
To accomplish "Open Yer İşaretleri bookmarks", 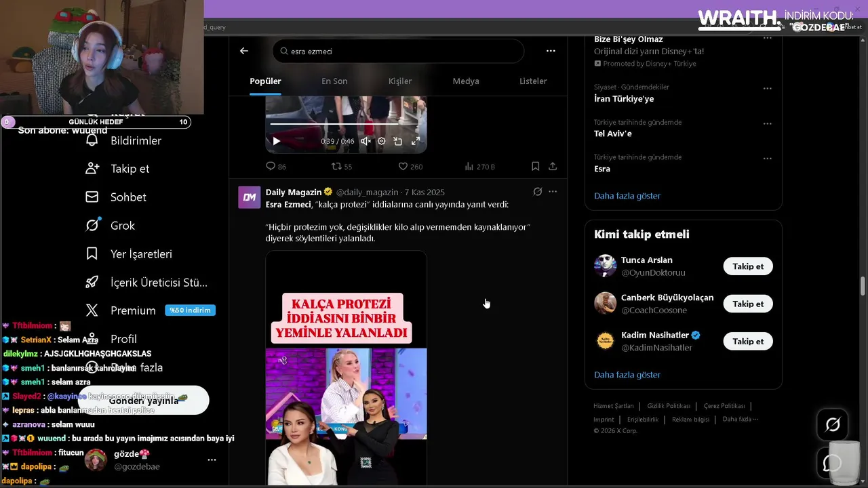I will (129, 254).
